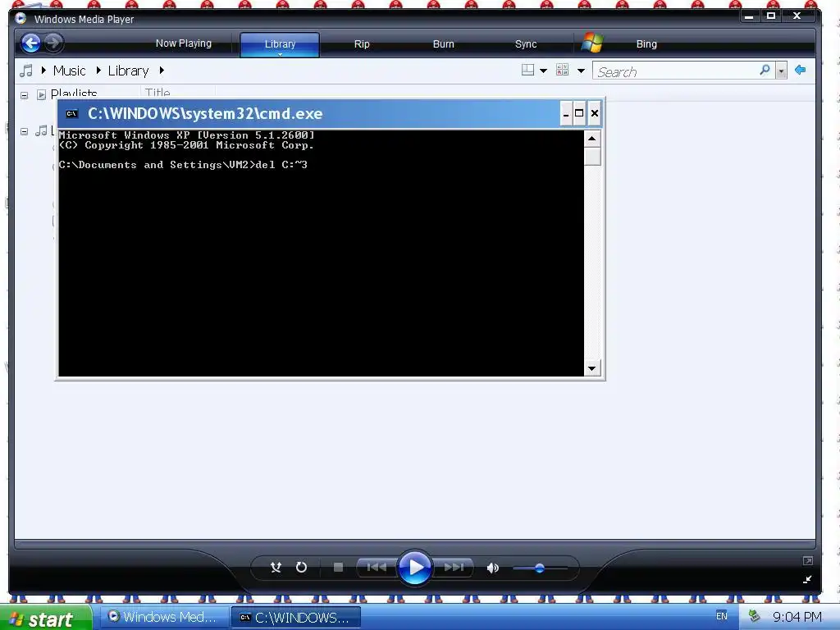Expand the arrow before the Music breadcrumb
840x630 pixels.
(x=43, y=71)
